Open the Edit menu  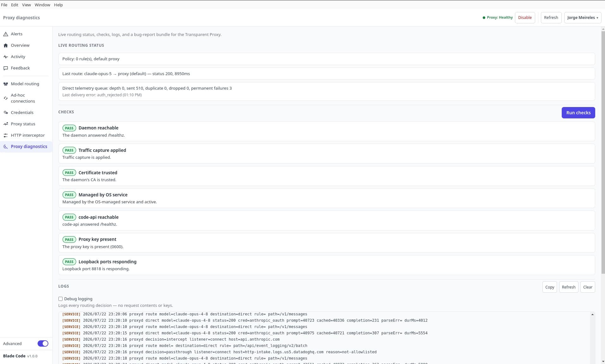click(x=15, y=5)
